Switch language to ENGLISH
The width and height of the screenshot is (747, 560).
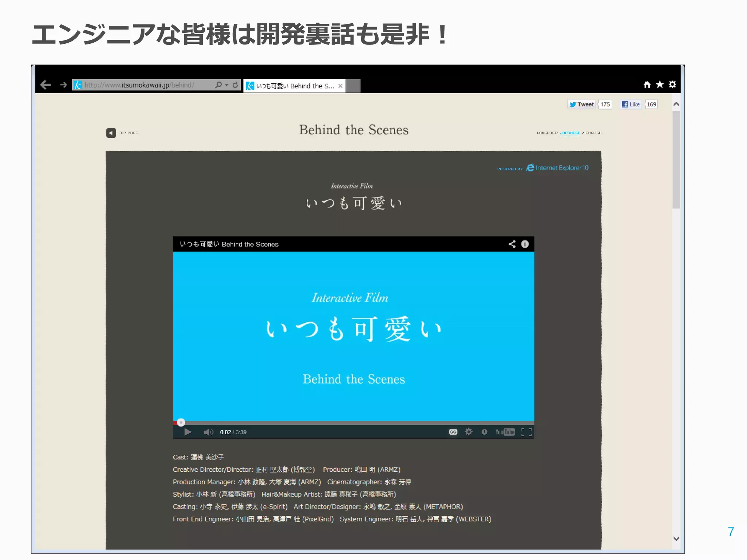tap(593, 133)
